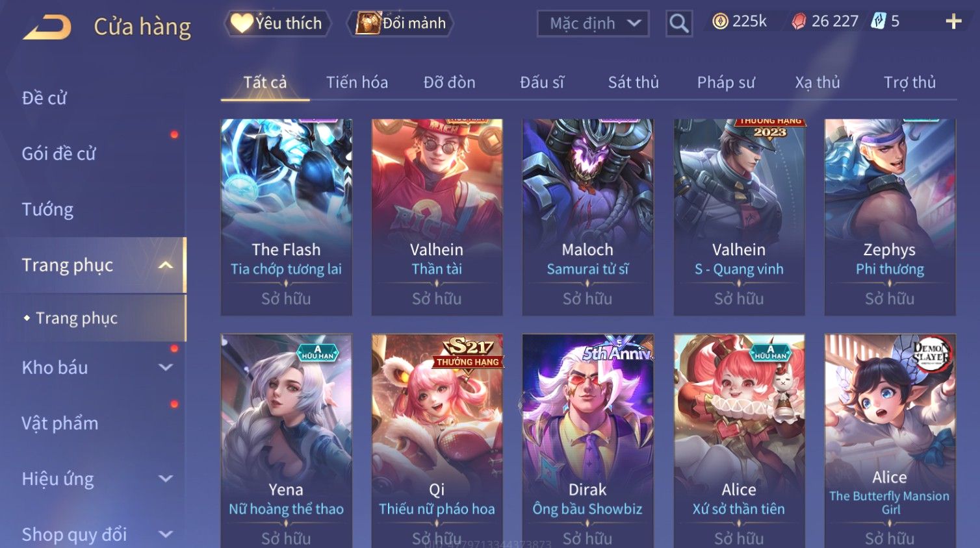Select the Tiến hóa tab
Screen dimensions: 980x548
pos(357,82)
